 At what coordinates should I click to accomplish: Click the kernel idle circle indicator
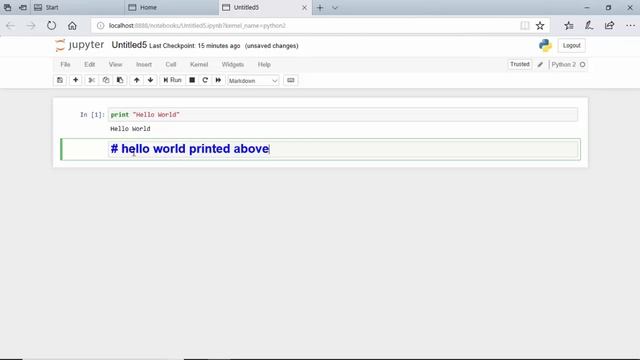click(582, 64)
